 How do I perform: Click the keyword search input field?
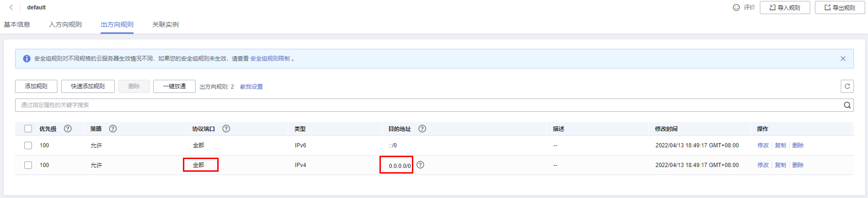click(x=423, y=105)
